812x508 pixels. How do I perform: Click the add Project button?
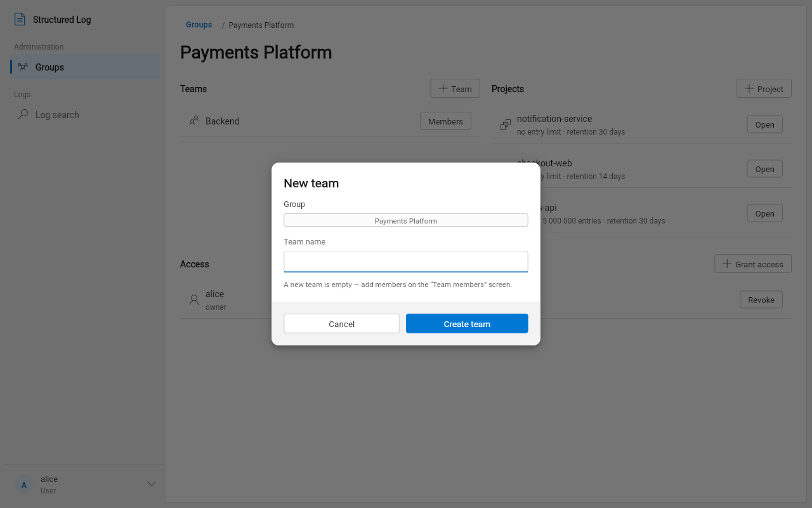(x=764, y=88)
